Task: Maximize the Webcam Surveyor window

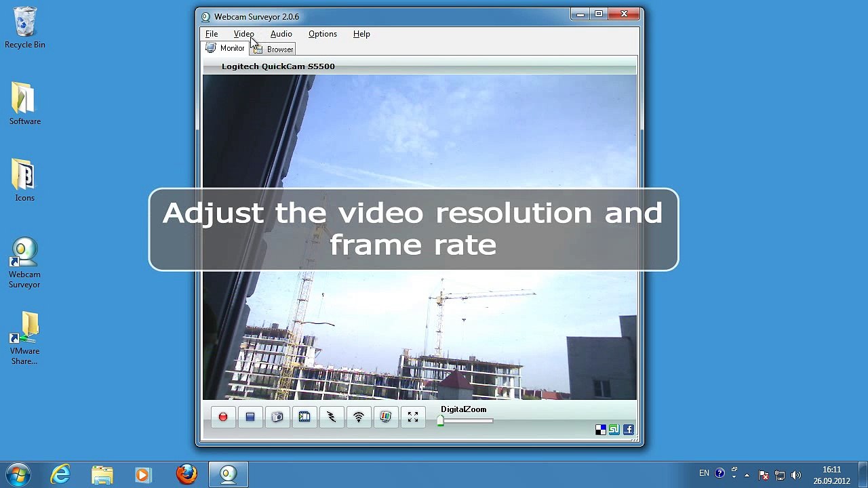Action: 599,14
